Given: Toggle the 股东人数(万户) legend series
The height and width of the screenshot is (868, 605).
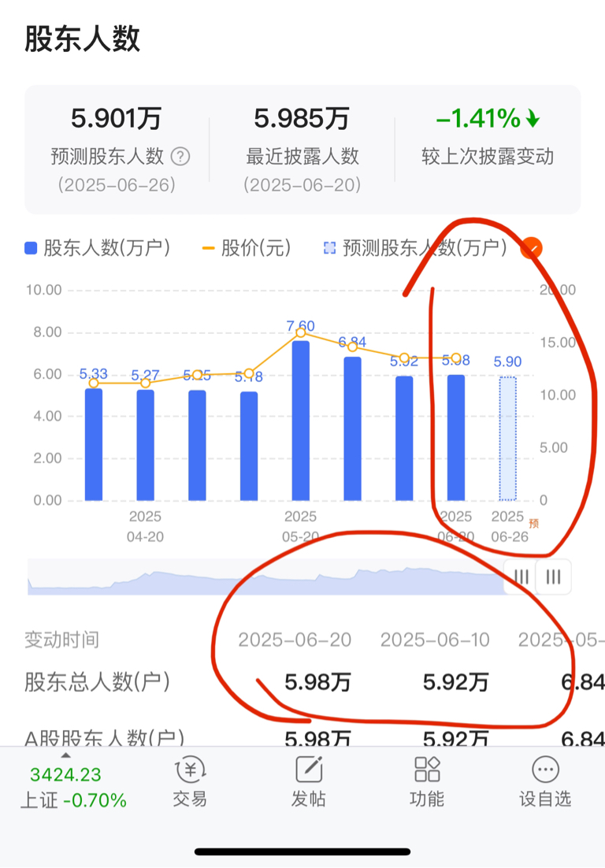Looking at the screenshot, I should point(98,248).
